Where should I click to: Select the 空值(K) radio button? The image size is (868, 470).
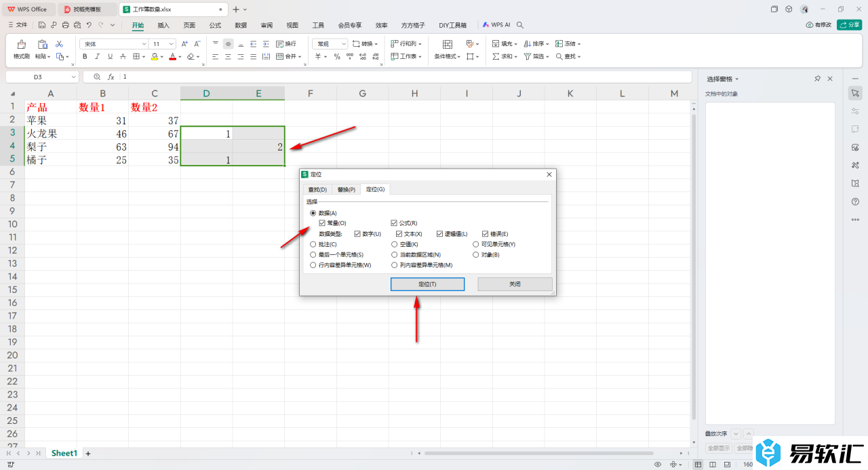click(x=394, y=244)
